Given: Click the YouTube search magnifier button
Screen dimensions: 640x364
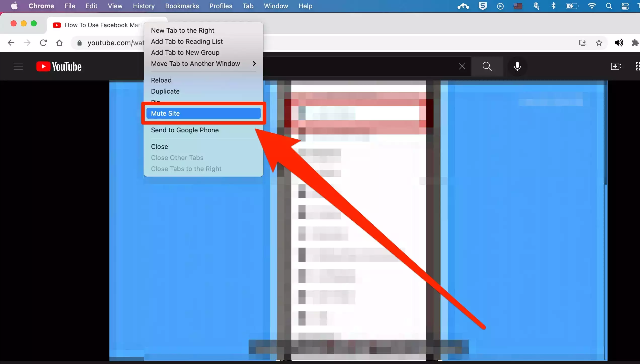Looking at the screenshot, I should (487, 66).
